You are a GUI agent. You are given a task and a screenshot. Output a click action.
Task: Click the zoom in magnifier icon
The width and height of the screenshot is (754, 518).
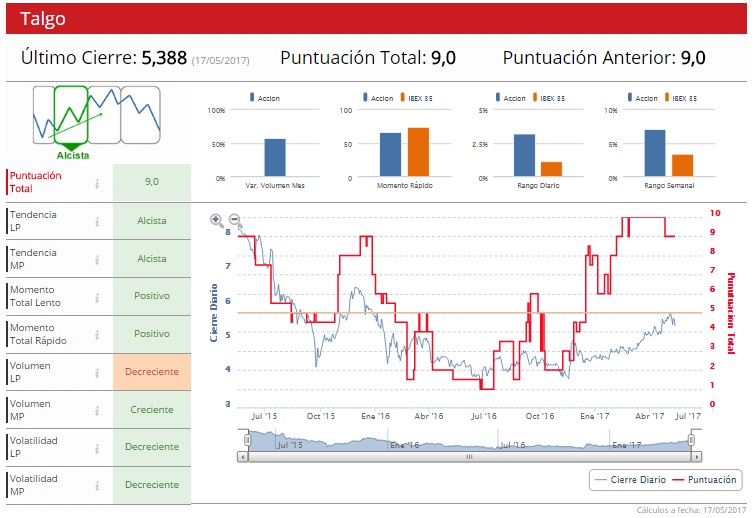[x=216, y=220]
